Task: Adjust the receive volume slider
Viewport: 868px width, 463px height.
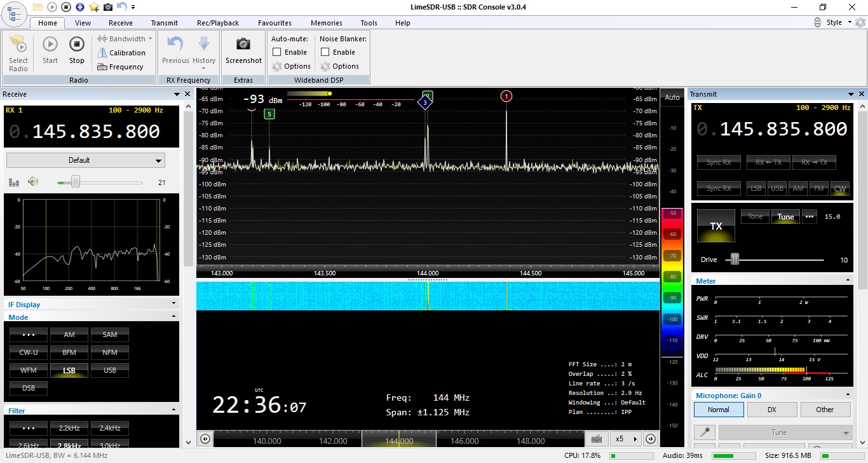Action: (x=75, y=183)
